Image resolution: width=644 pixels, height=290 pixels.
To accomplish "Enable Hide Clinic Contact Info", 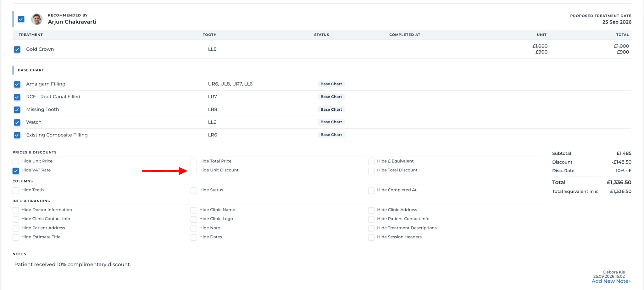I will pyautogui.click(x=16, y=219).
